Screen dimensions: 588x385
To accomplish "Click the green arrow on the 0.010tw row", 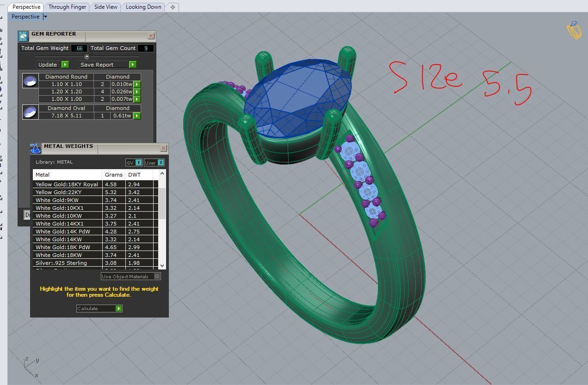I will (137, 85).
